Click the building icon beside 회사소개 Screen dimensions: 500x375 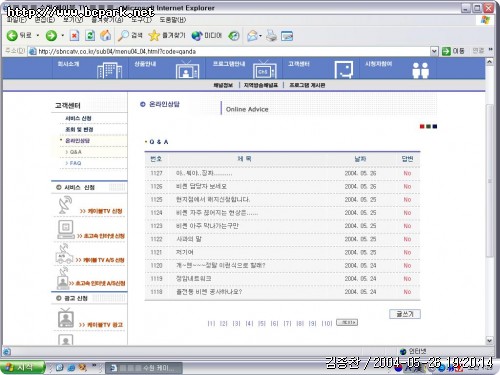point(109,70)
